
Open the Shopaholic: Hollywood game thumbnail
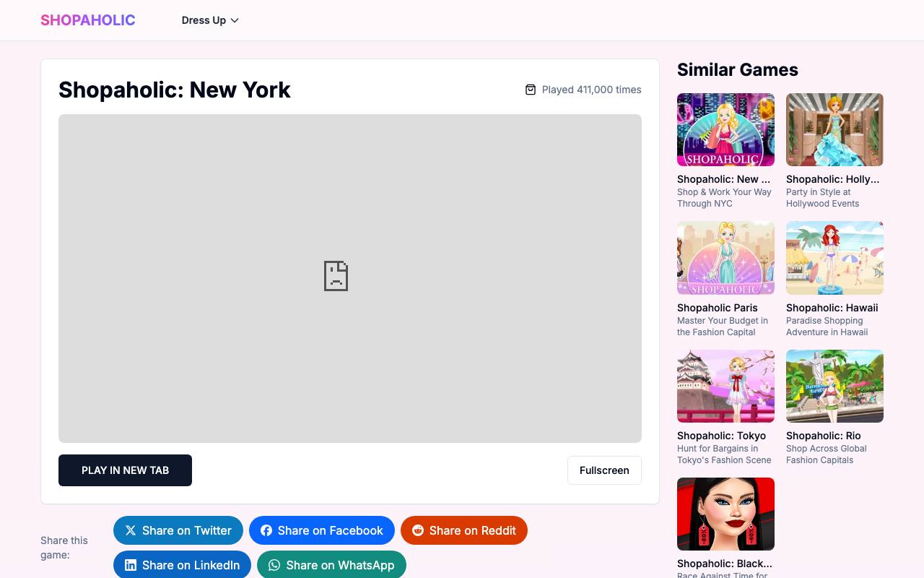tap(834, 129)
